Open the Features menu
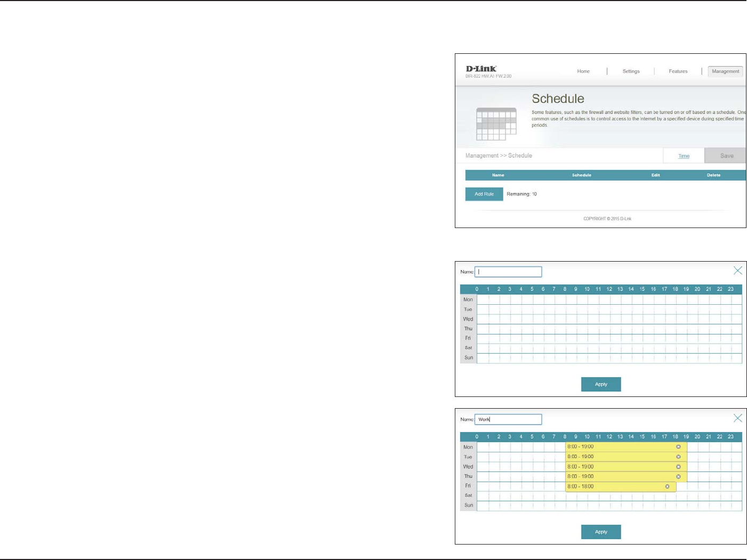 coord(678,71)
